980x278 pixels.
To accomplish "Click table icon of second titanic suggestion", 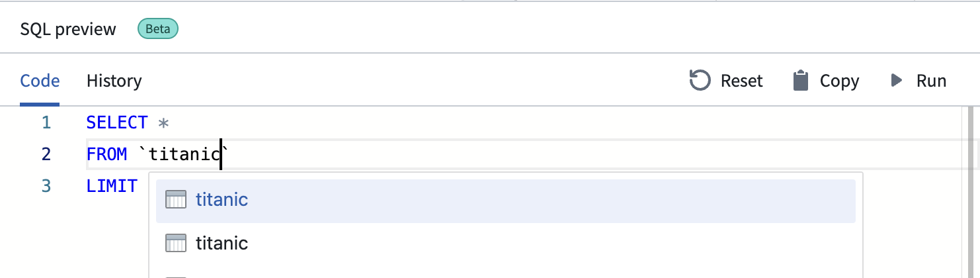I will pos(175,243).
